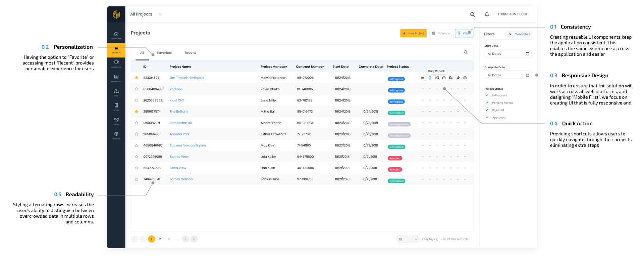This screenshot has width=644, height=257.
Task: Uncheck the Rejected status filter
Action: point(487,110)
